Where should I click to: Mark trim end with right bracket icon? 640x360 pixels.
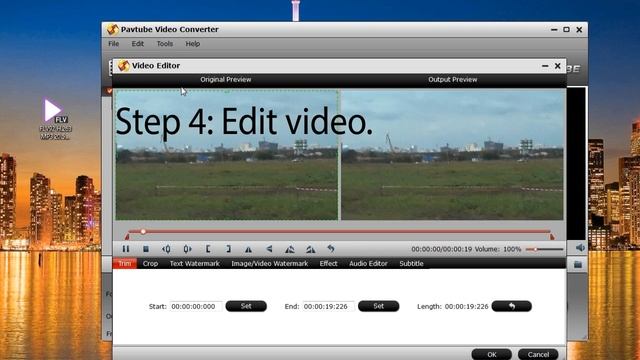coord(228,249)
